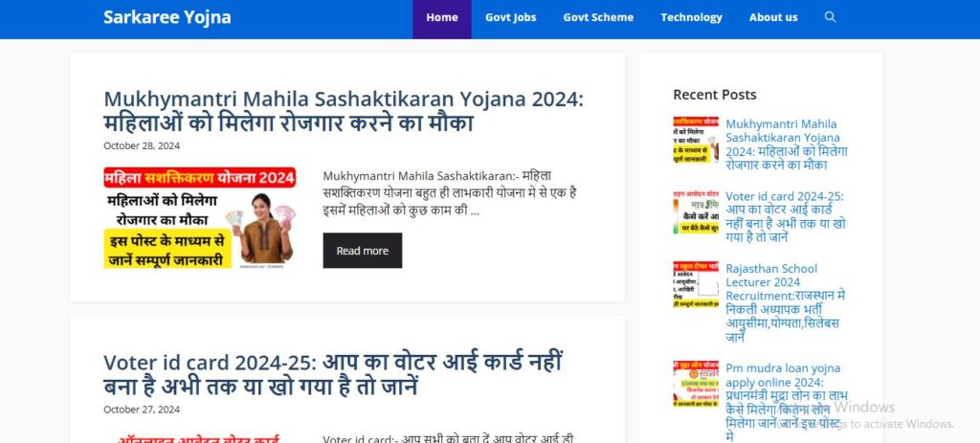Viewport: 980px width, 443px height.
Task: Open Mukhymantri Mahila Sashaktikaran Yojana article headline
Action: [x=344, y=111]
